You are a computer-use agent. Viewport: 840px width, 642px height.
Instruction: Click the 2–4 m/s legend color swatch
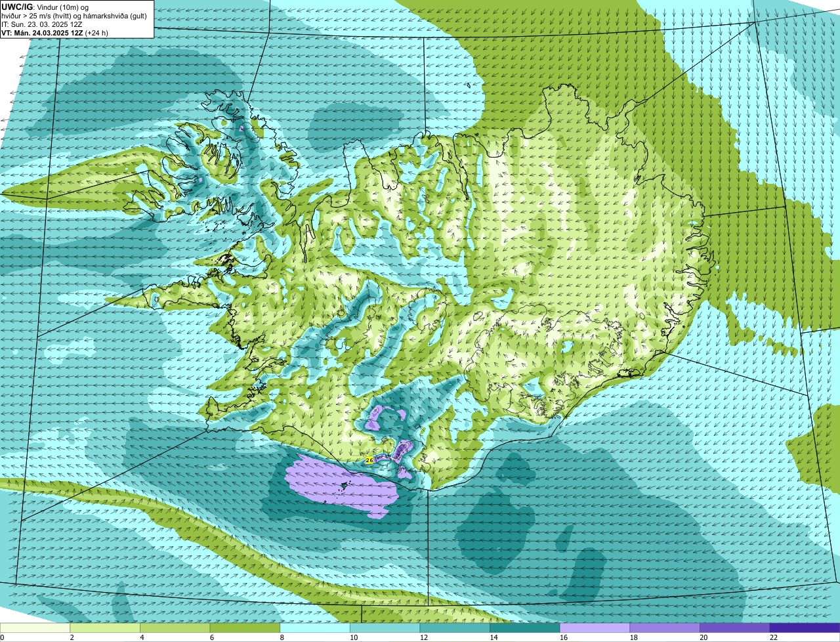click(105, 628)
